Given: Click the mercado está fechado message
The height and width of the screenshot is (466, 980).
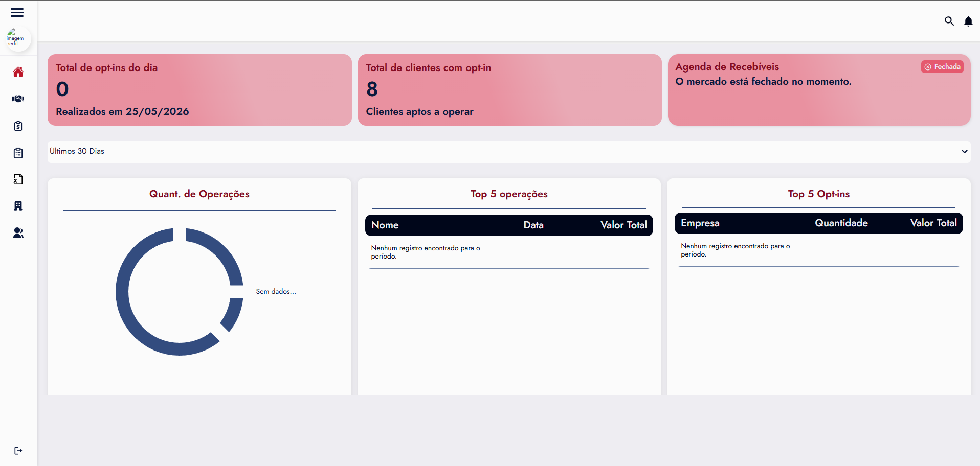Looking at the screenshot, I should point(763,82).
